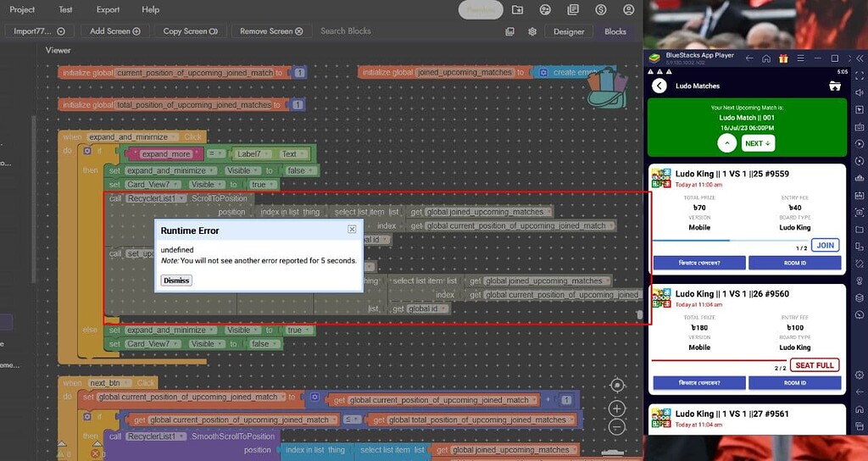Dismiss the Runtime Error dialog
The height and width of the screenshot is (461, 868).
177,280
